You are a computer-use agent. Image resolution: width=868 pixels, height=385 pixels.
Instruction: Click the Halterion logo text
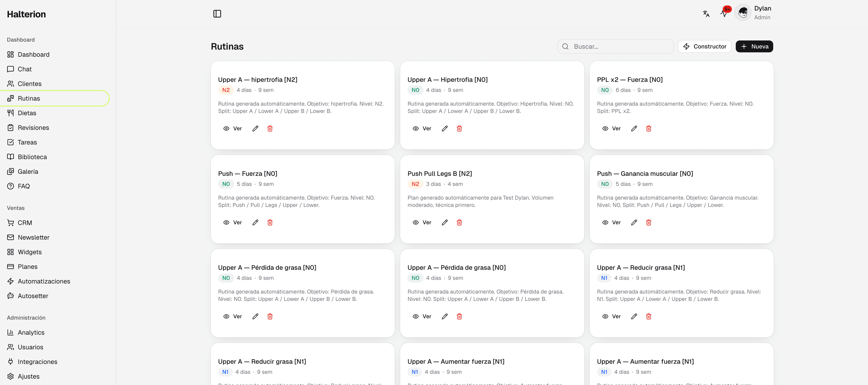26,14
